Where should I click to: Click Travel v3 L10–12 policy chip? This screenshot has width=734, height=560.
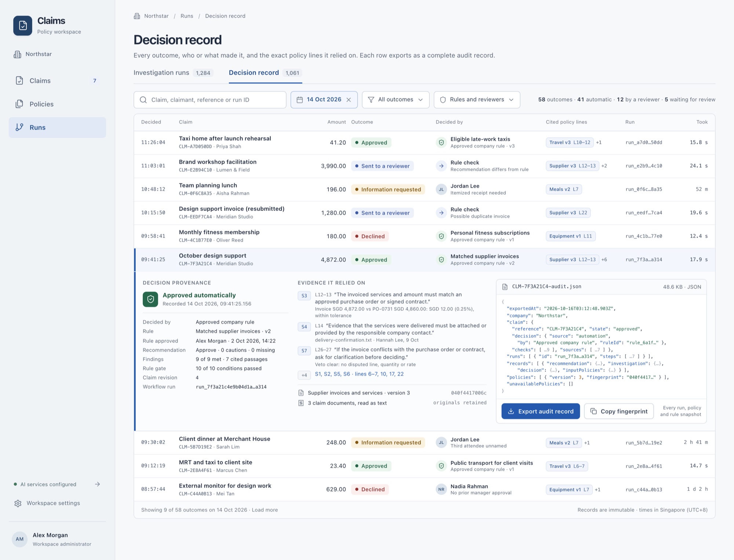pyautogui.click(x=570, y=142)
